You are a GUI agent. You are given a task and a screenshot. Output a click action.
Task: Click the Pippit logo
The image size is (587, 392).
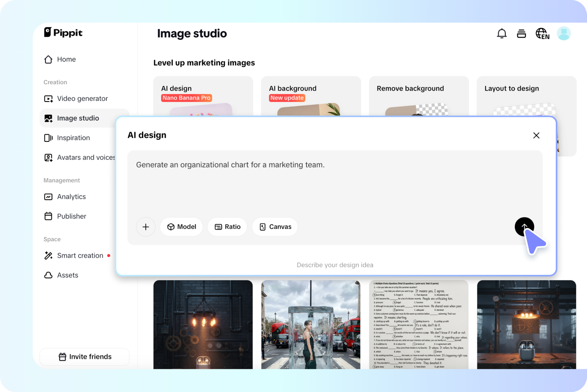point(62,33)
